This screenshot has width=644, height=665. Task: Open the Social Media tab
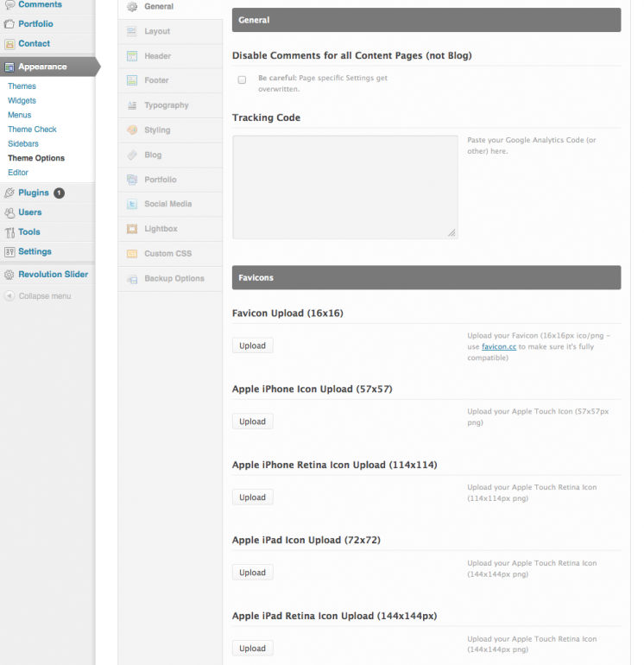click(170, 204)
